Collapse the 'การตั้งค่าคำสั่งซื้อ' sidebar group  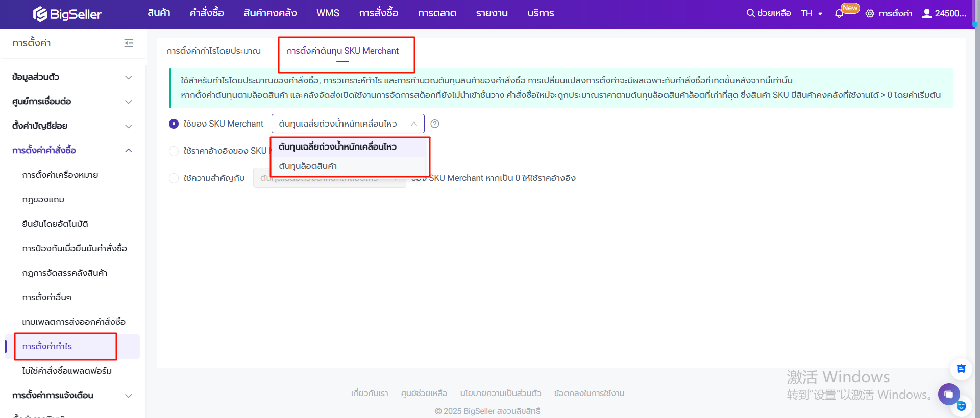click(129, 151)
